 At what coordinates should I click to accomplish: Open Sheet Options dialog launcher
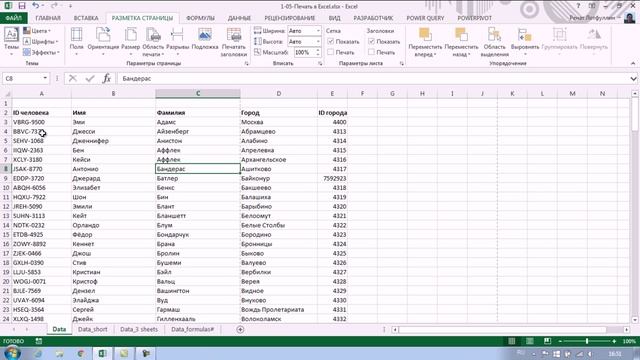(402, 63)
